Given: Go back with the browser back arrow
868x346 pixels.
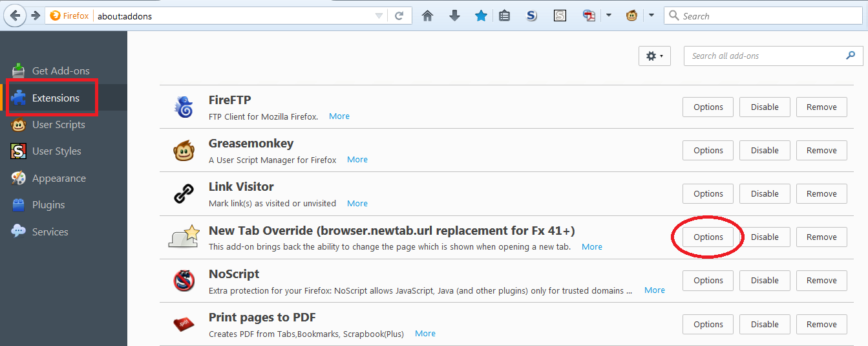Looking at the screenshot, I should [15, 16].
